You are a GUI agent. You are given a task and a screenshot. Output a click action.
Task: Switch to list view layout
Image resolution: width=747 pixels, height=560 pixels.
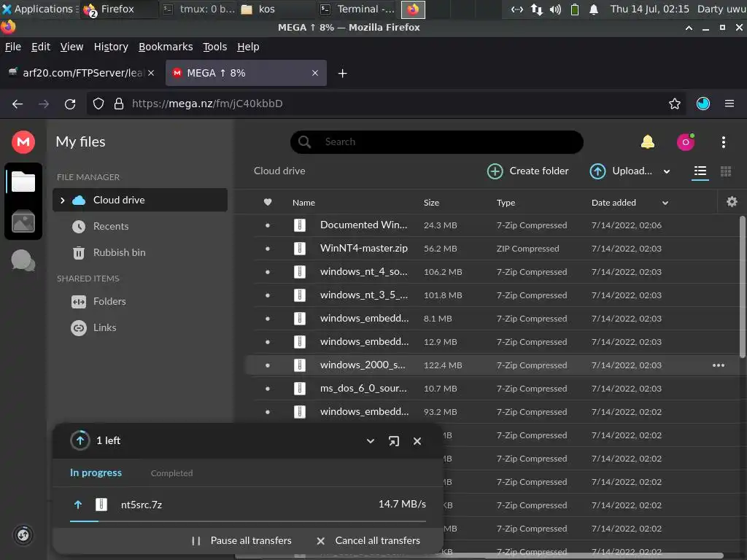coord(700,171)
